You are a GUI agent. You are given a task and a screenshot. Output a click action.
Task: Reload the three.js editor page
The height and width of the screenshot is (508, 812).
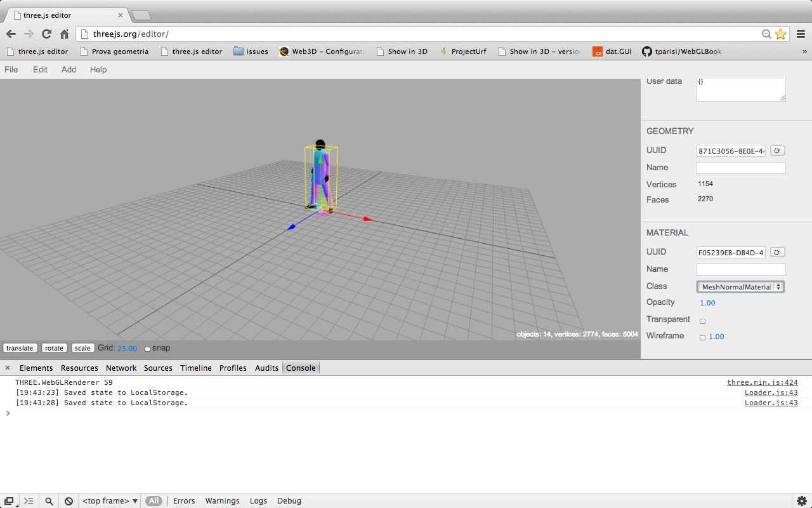point(46,34)
